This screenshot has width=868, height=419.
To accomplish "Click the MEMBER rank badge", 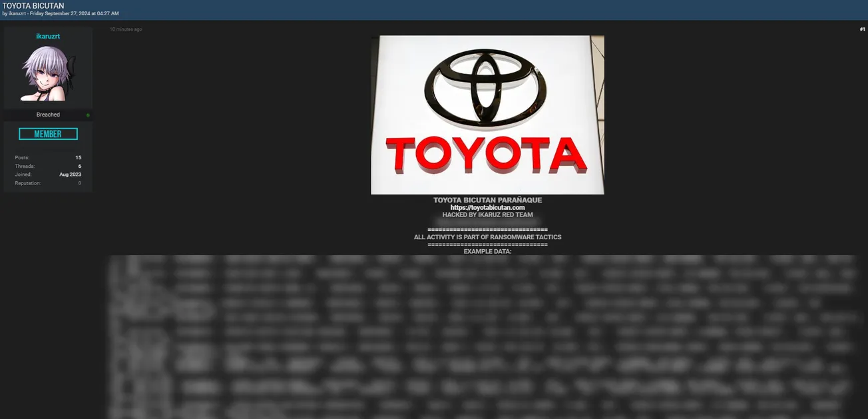I will [x=48, y=134].
